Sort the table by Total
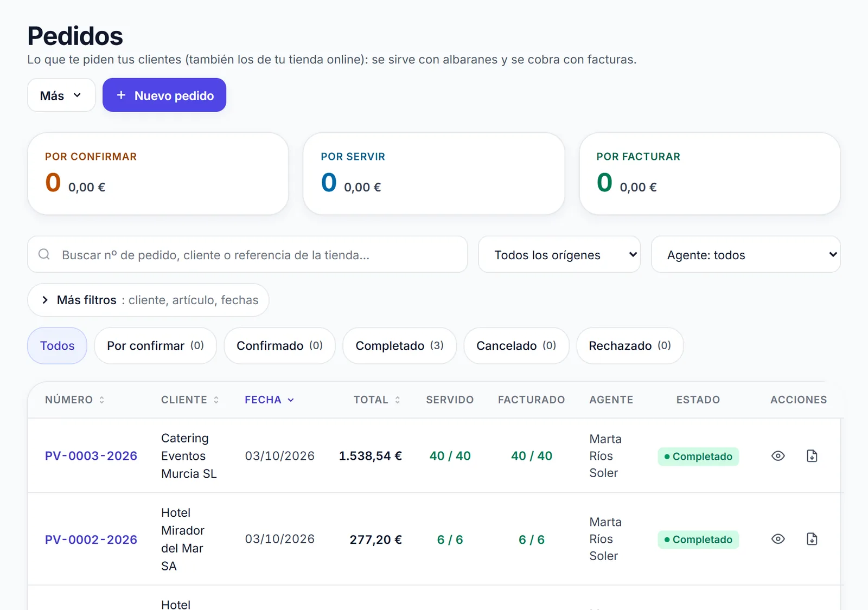Image resolution: width=868 pixels, height=610 pixels. click(377, 400)
